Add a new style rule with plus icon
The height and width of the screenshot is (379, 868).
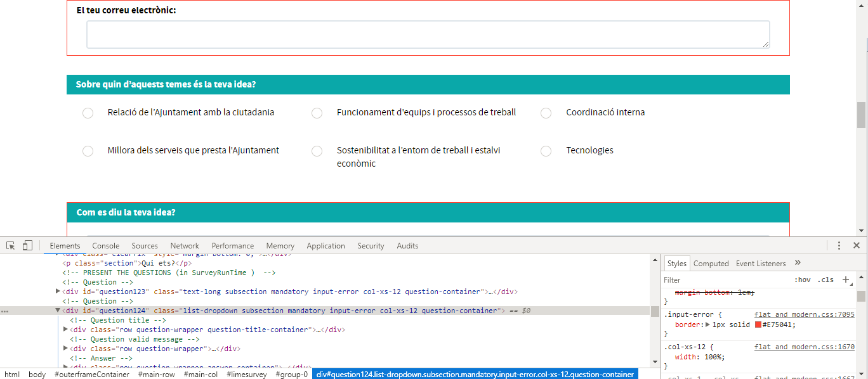tap(845, 279)
